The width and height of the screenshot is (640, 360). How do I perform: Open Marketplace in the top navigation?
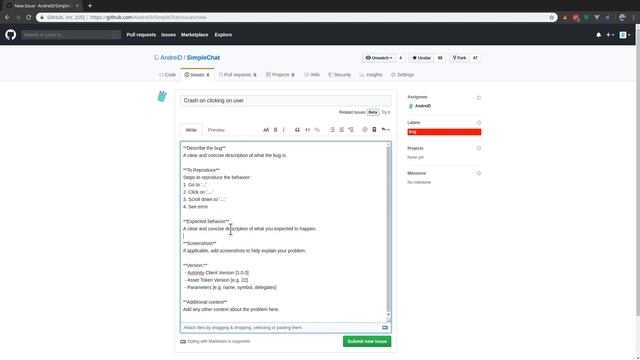[195, 35]
